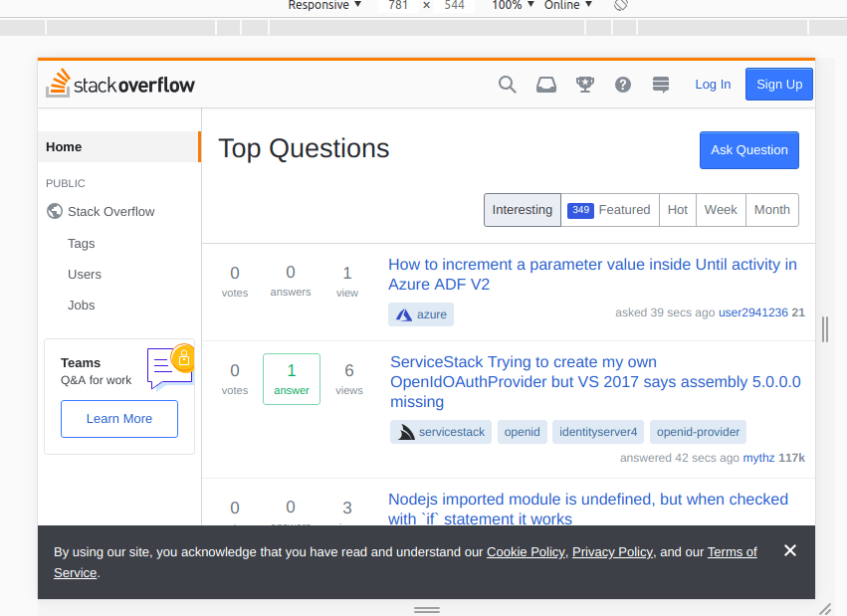Switch to the Featured questions tab
Screen dimensions: 847x616
(x=610, y=210)
